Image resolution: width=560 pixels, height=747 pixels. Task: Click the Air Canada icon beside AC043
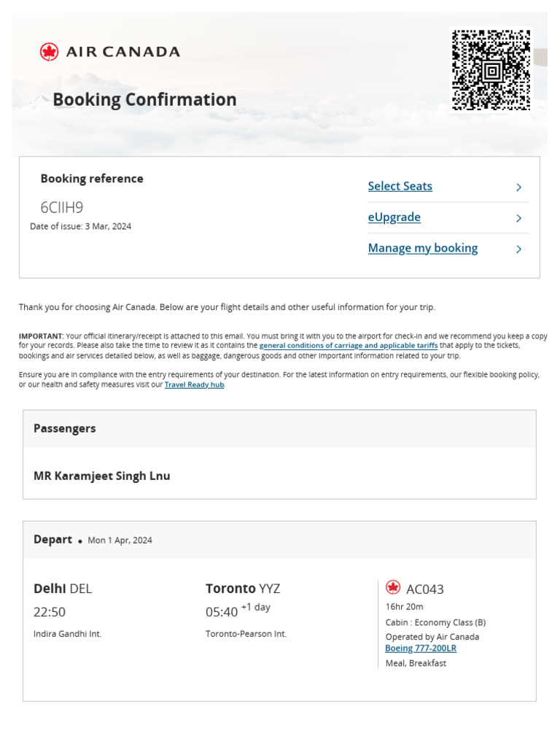(x=393, y=588)
